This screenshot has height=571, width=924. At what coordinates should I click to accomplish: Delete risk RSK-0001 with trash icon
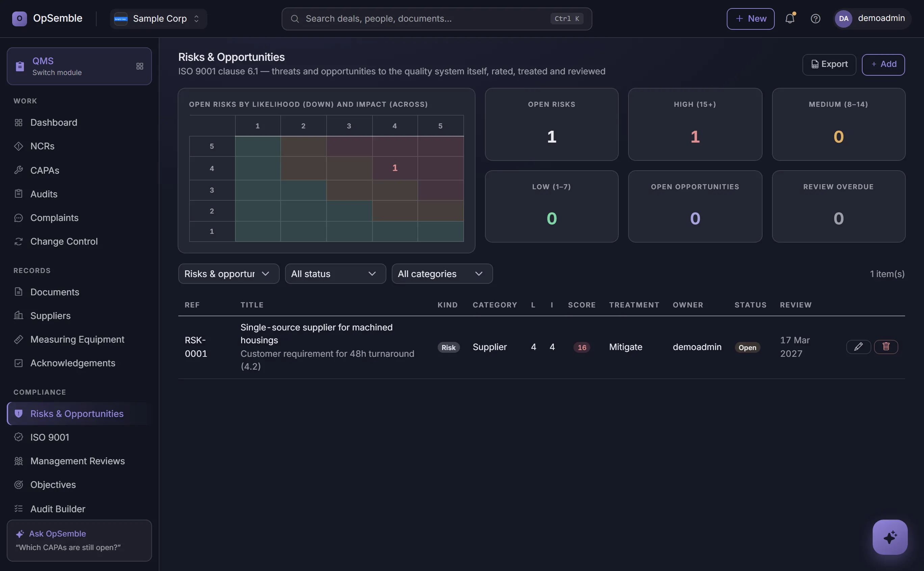(x=886, y=347)
